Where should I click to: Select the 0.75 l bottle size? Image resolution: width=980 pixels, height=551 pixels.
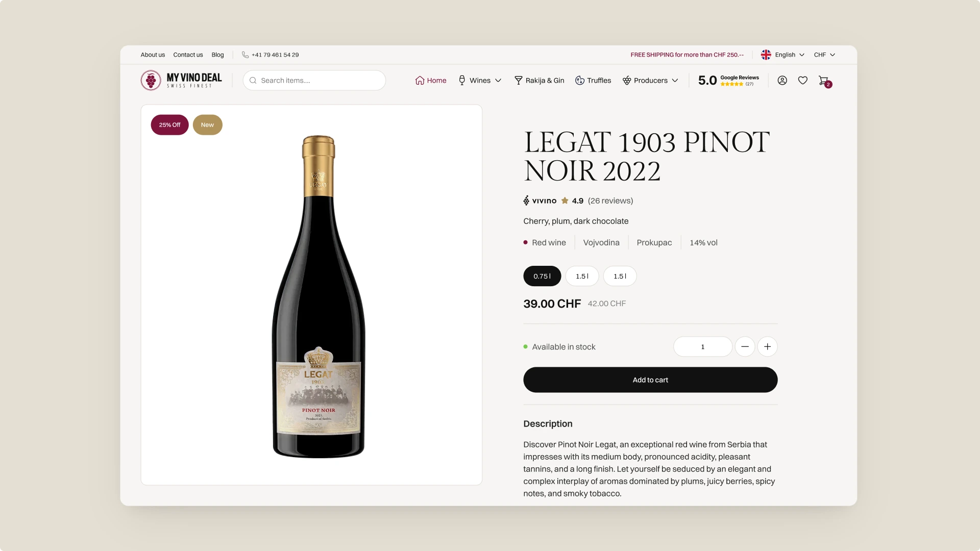[x=542, y=276]
